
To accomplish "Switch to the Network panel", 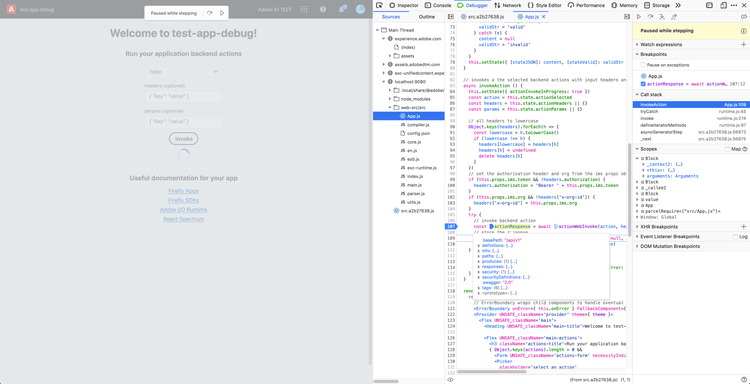I will coord(508,5).
